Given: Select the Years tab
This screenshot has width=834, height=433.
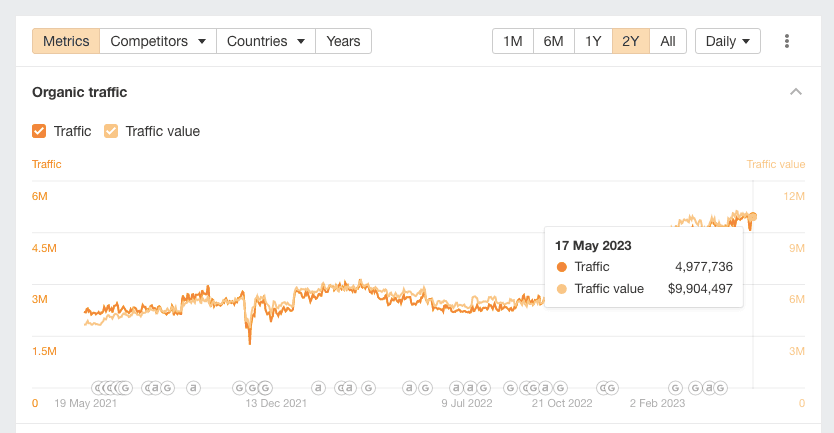Looking at the screenshot, I should 343,41.
